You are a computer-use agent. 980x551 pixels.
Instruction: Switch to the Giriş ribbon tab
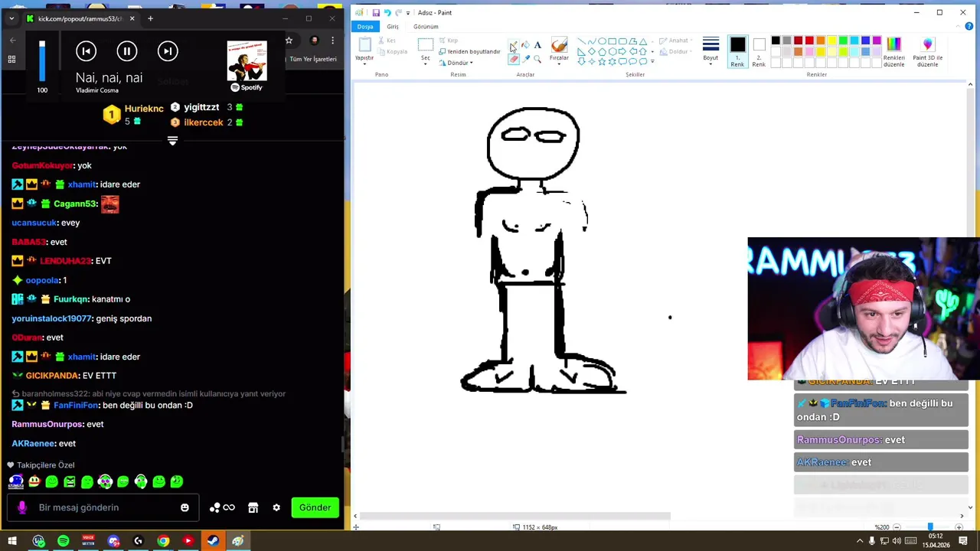tap(393, 27)
